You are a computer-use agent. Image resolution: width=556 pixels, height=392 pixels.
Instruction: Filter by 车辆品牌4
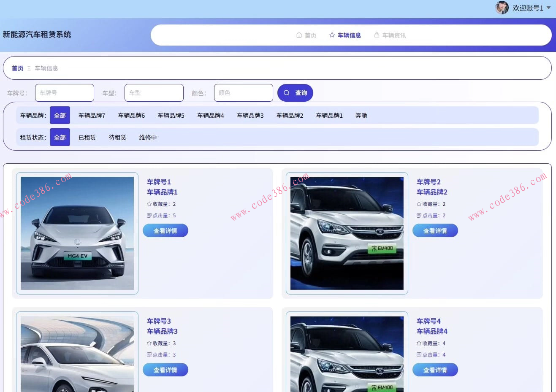[x=211, y=115]
